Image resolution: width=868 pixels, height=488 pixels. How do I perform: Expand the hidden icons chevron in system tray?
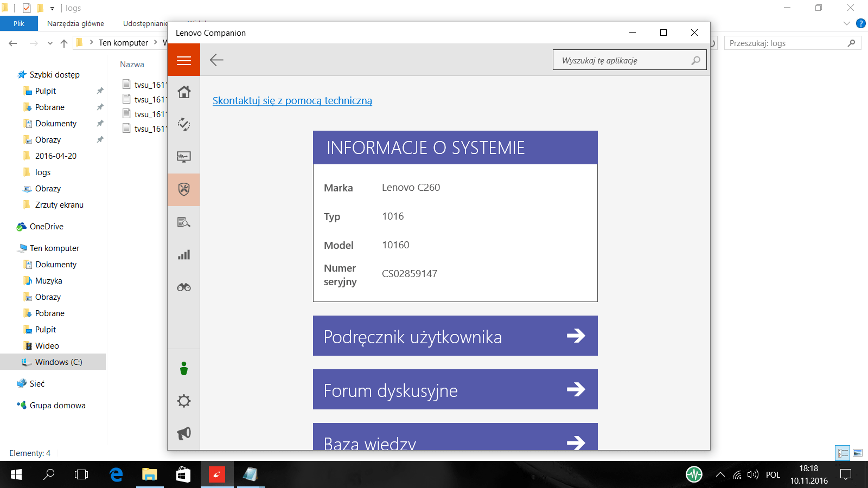click(x=720, y=474)
